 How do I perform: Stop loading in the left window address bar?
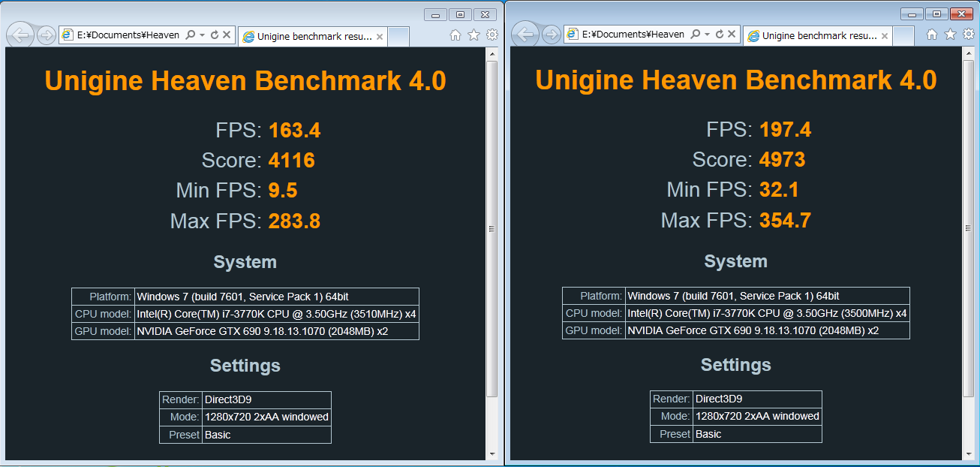click(x=227, y=35)
